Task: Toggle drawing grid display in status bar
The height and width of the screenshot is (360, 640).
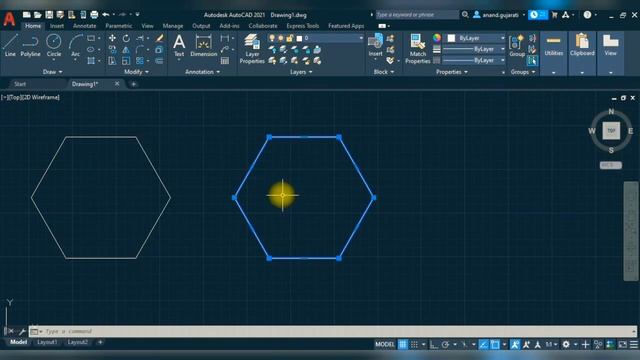Action: pyautogui.click(x=402, y=344)
